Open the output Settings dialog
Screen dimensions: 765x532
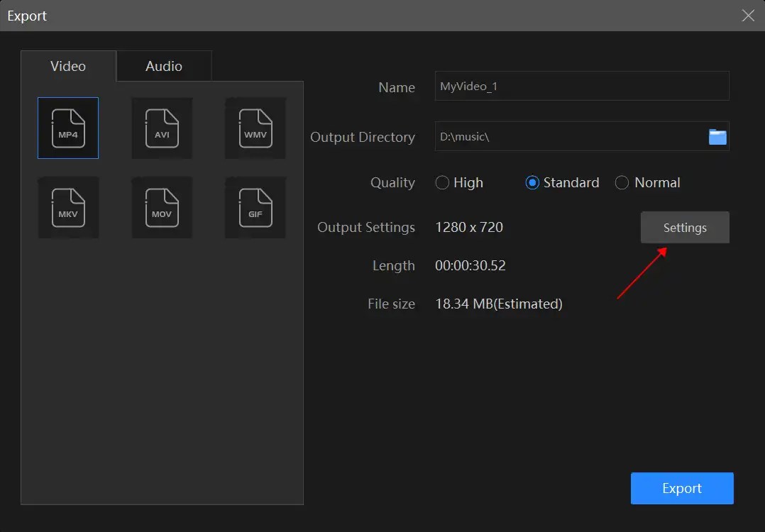point(684,227)
